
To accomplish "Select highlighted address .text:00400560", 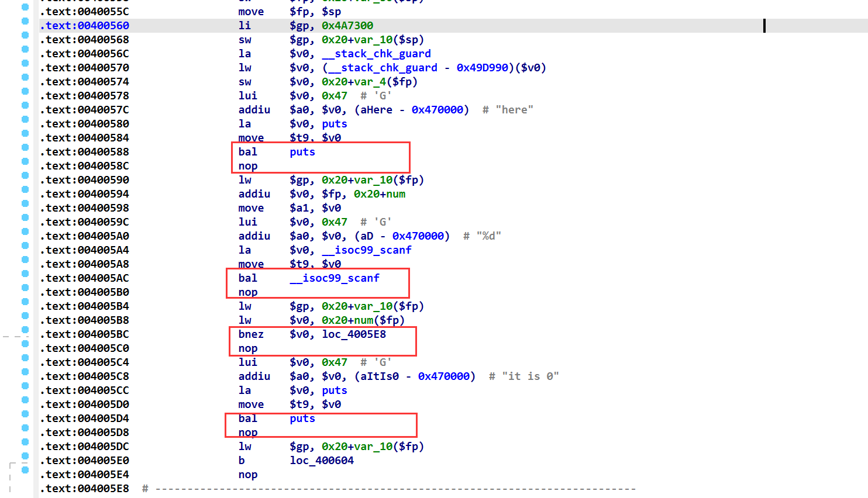I will [84, 26].
